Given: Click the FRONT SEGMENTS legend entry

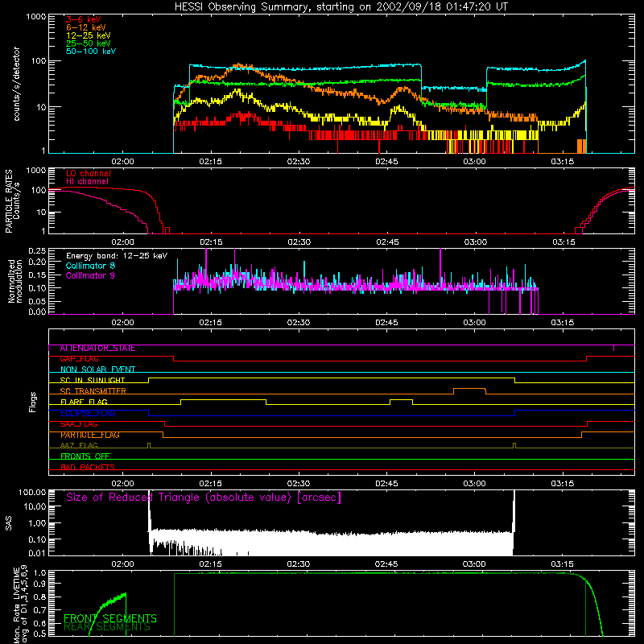Looking at the screenshot, I should (x=110, y=618).
